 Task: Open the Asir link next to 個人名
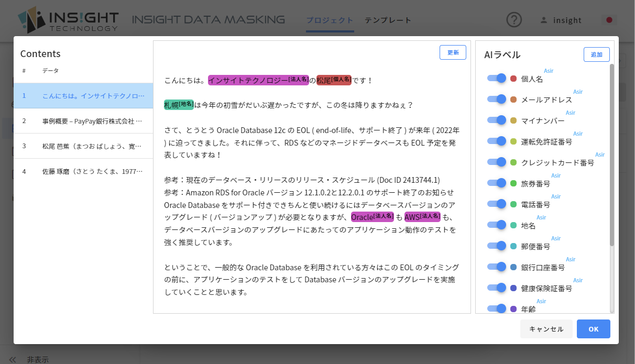[548, 70]
